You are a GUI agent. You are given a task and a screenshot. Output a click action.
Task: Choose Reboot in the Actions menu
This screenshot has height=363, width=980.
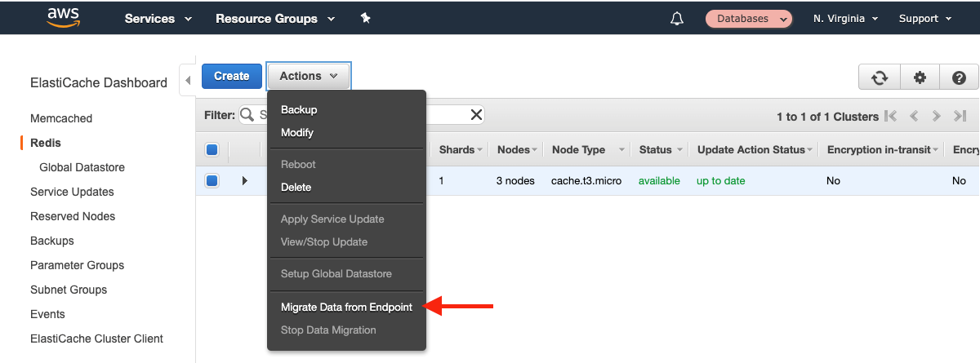click(x=298, y=164)
